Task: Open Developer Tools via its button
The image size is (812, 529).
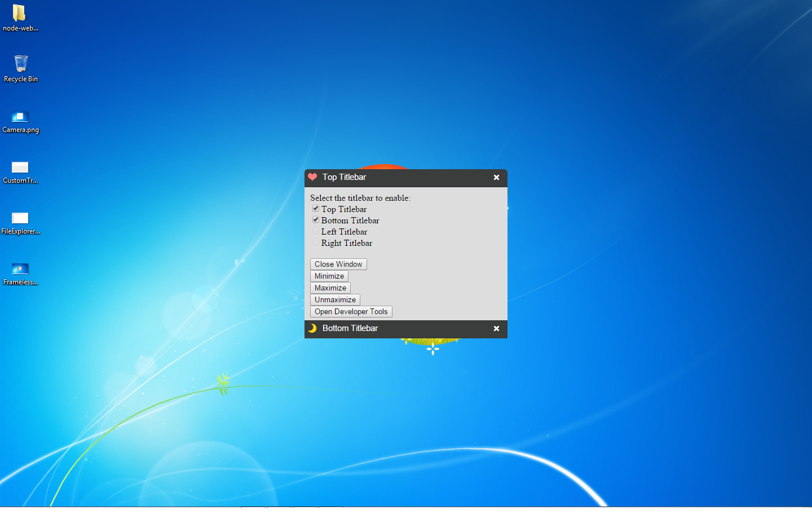Action: (351, 312)
